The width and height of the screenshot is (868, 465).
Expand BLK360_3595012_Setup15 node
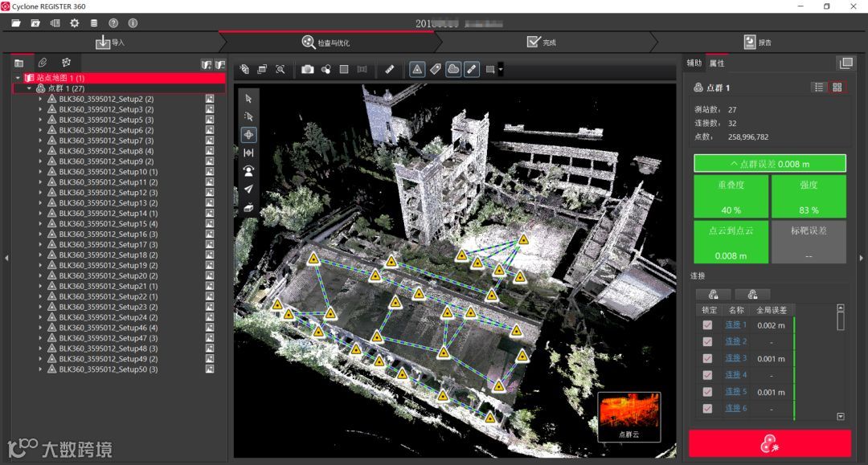tap(40, 224)
